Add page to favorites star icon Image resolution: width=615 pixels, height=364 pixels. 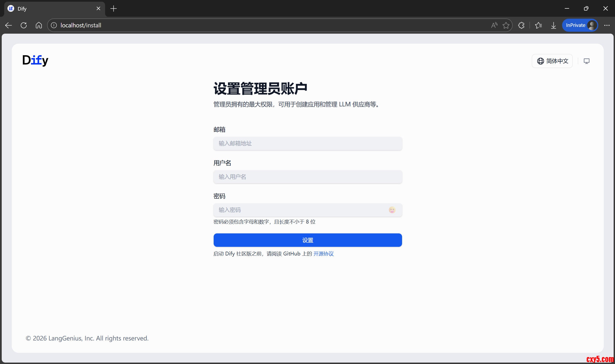point(506,25)
